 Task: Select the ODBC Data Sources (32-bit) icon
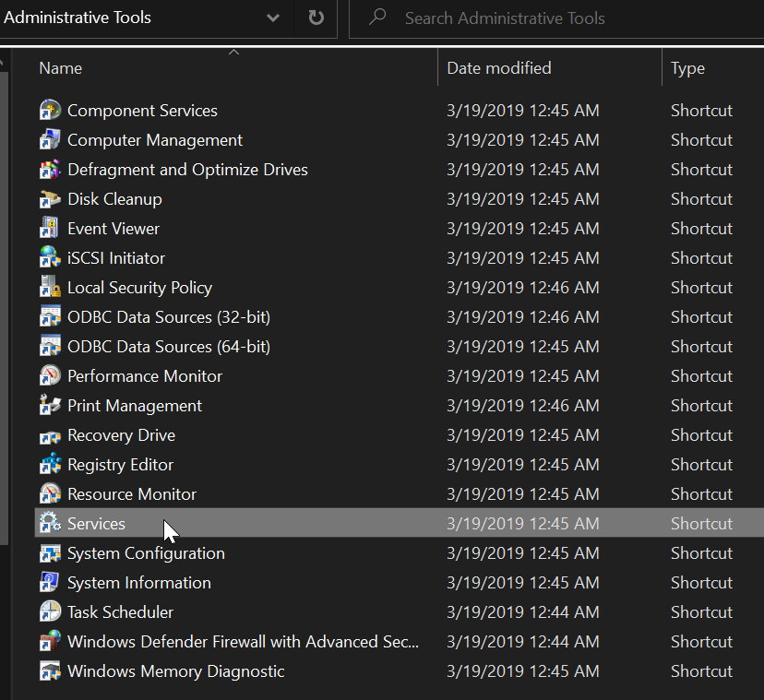click(x=50, y=316)
